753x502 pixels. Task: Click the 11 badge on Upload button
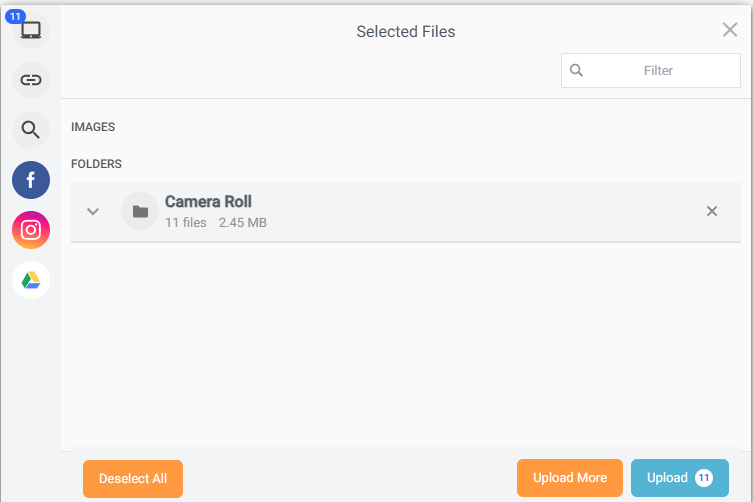(x=704, y=478)
